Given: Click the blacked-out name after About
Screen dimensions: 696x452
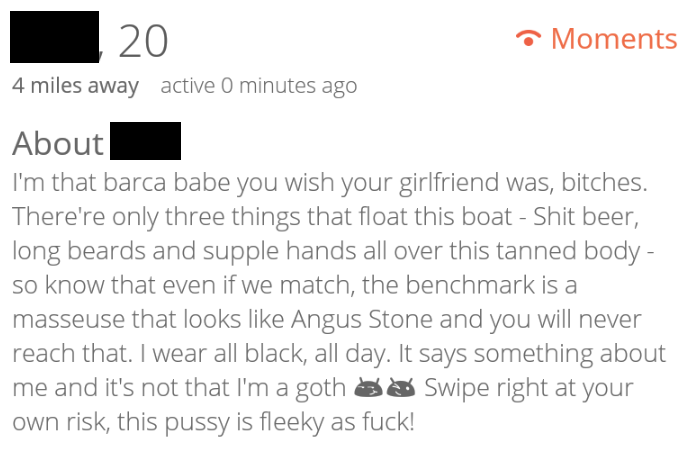Looking at the screenshot, I should (145, 141).
